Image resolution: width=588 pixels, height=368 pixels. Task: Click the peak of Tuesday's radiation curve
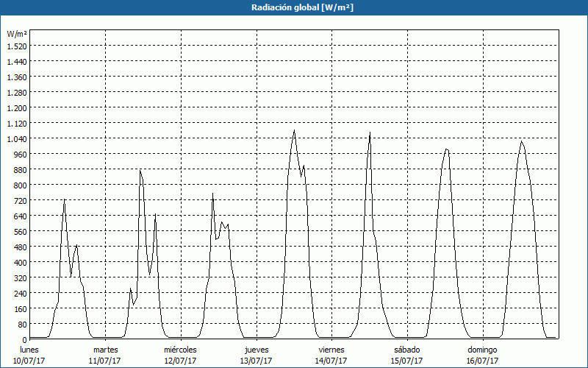pos(140,171)
